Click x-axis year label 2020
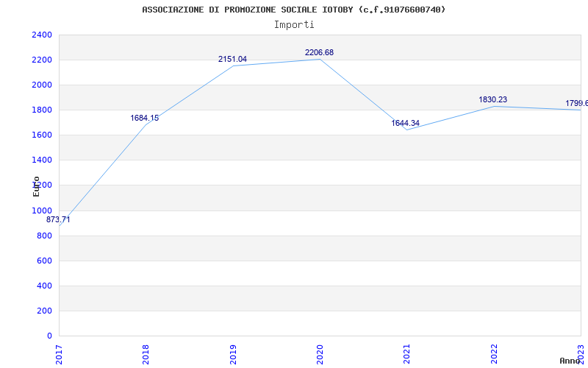 pyautogui.click(x=320, y=354)
